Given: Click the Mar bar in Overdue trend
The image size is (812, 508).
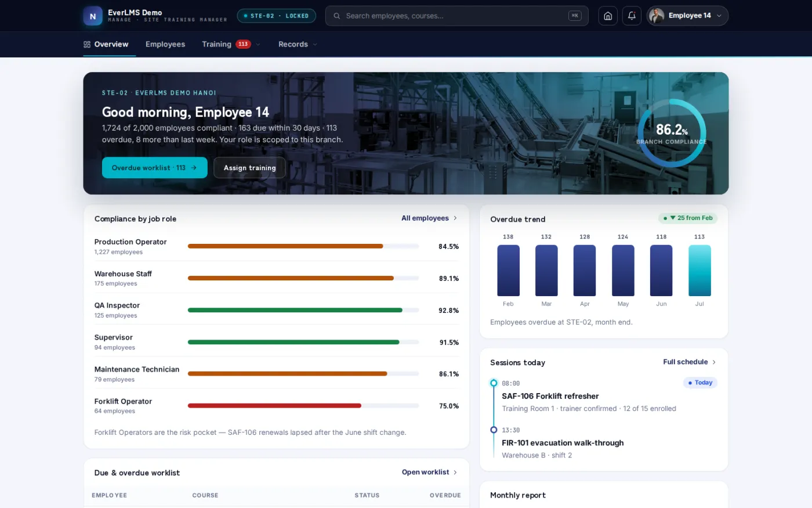Looking at the screenshot, I should pos(546,271).
